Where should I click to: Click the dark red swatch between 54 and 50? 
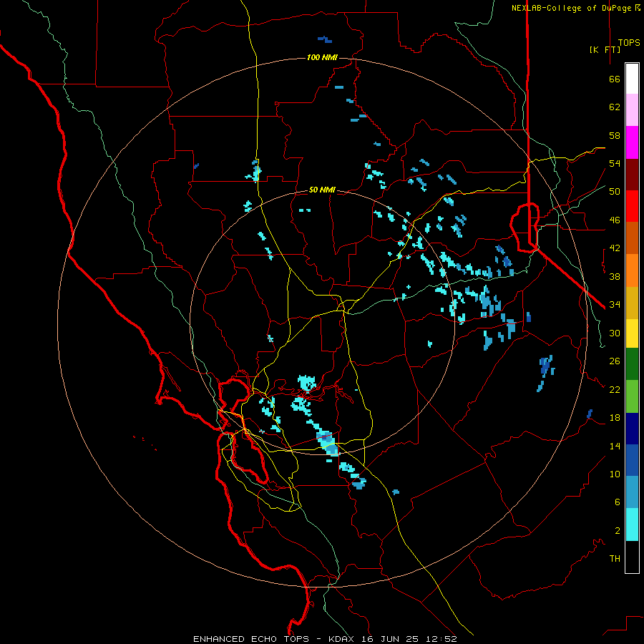pyautogui.click(x=632, y=175)
